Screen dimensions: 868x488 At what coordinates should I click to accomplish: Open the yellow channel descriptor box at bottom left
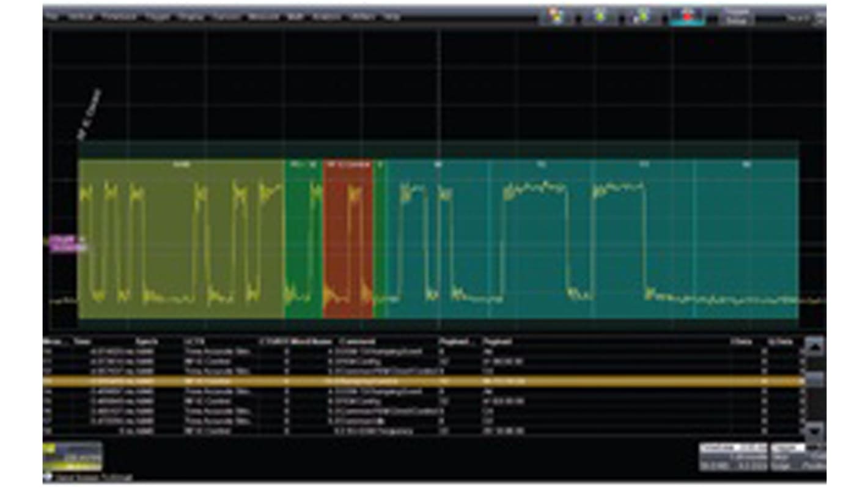click(72, 456)
